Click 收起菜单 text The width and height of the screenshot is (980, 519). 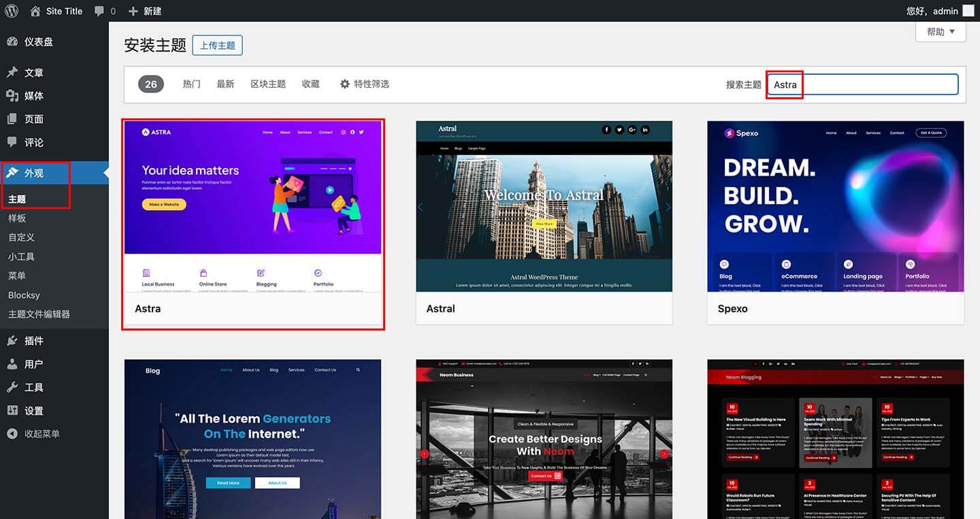pos(42,433)
